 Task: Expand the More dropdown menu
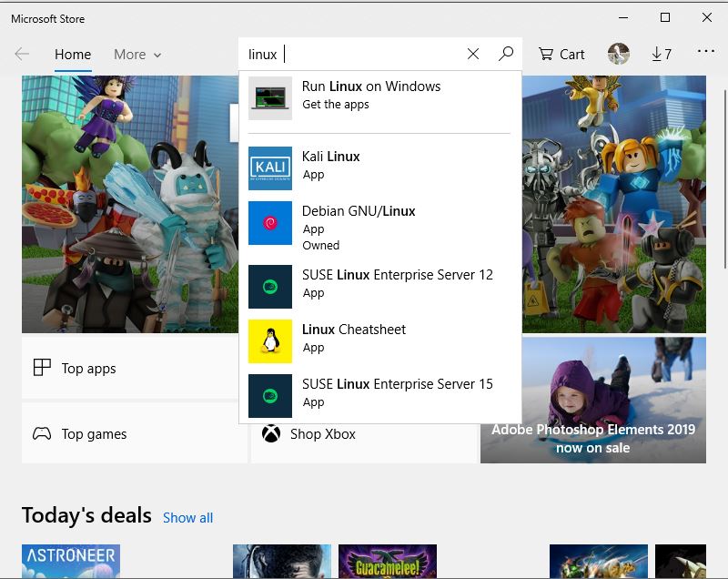(x=137, y=55)
